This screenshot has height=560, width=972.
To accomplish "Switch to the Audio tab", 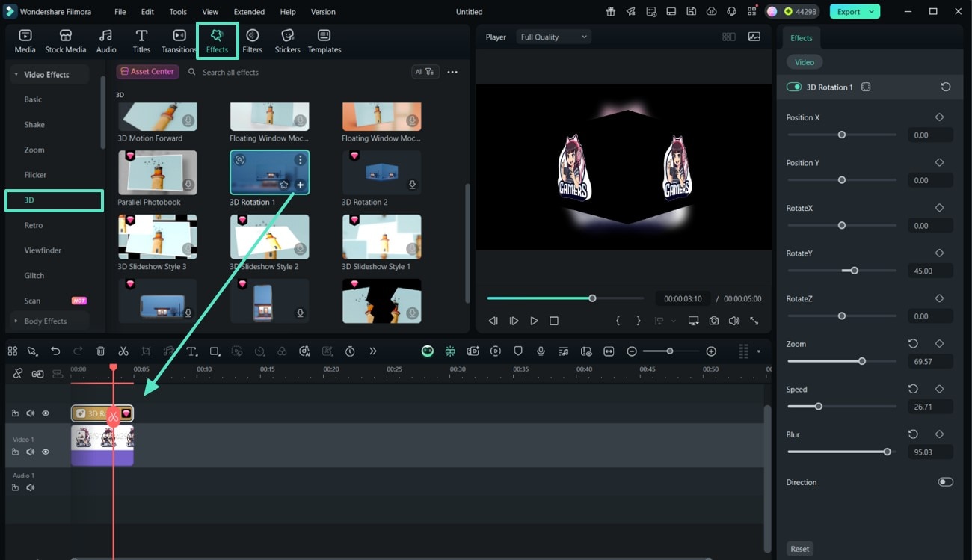I will pos(106,41).
